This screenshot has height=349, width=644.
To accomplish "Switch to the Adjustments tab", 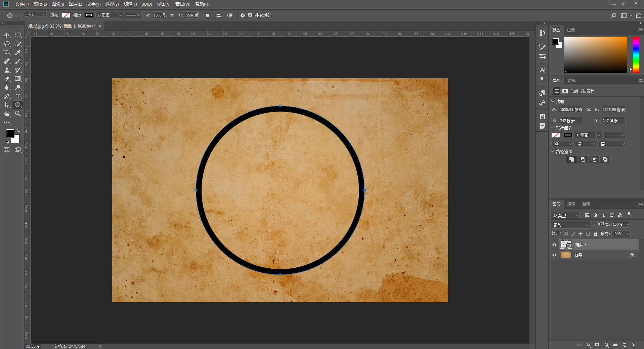I will tap(571, 80).
